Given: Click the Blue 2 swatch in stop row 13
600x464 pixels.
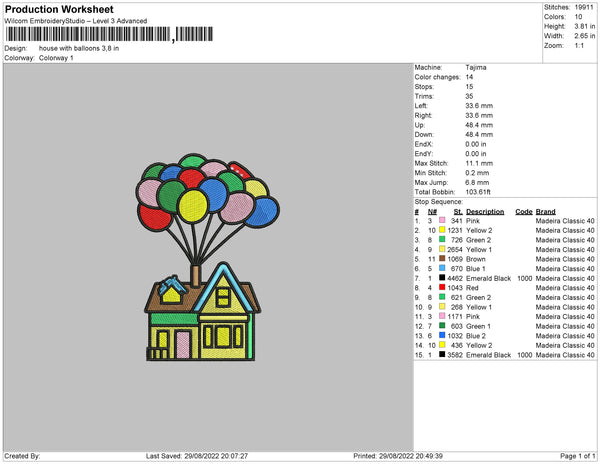Looking at the screenshot, I should [442, 335].
